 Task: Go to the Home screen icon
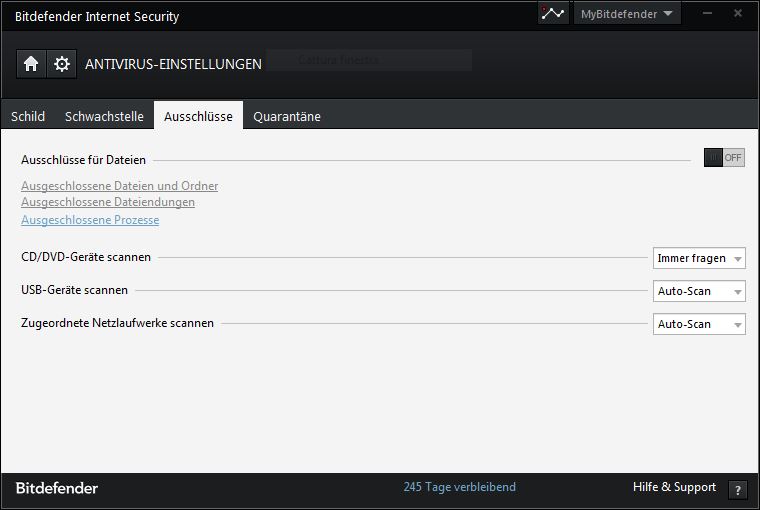[x=31, y=64]
